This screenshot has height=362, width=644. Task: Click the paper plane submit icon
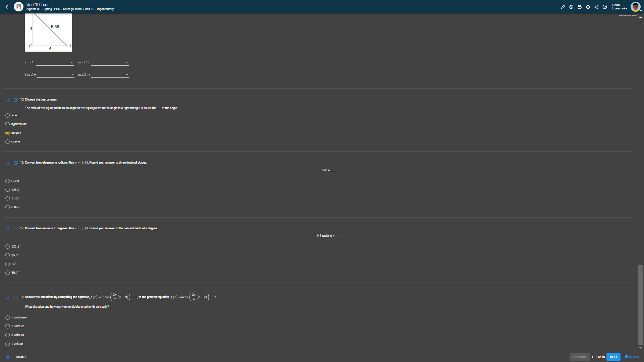596,7
